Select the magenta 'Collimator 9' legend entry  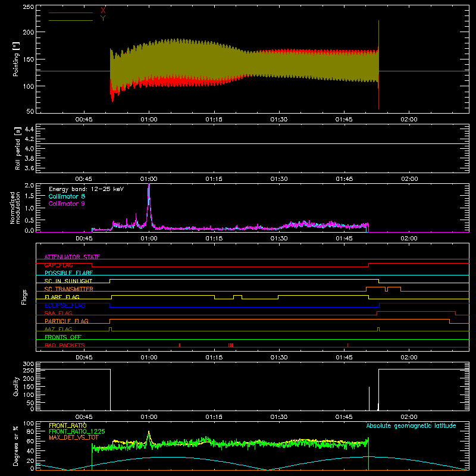[x=67, y=203]
